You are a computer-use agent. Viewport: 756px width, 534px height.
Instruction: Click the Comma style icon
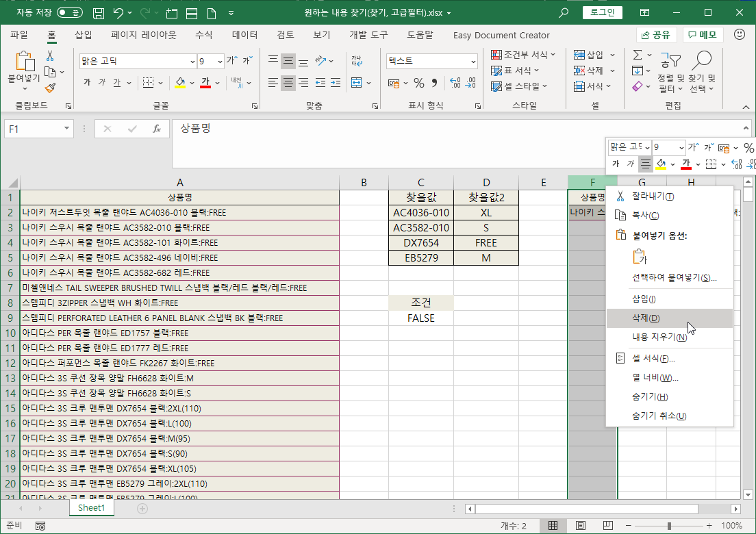[434, 83]
